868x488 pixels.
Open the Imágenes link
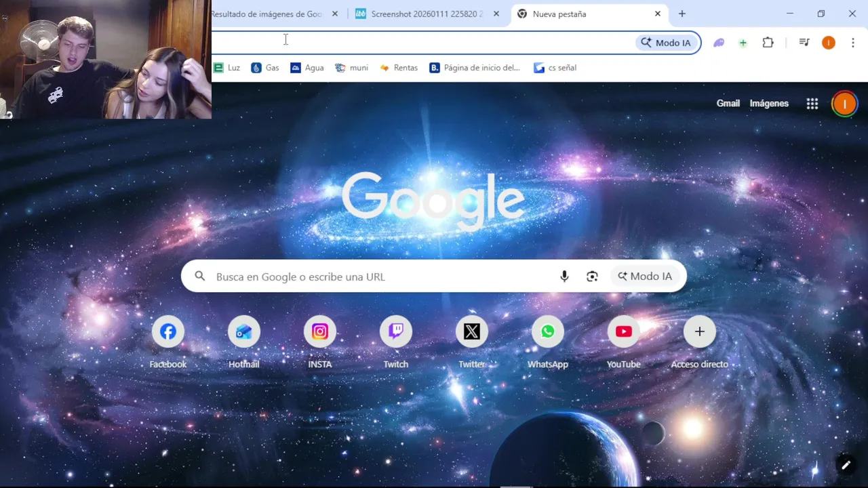pos(769,104)
